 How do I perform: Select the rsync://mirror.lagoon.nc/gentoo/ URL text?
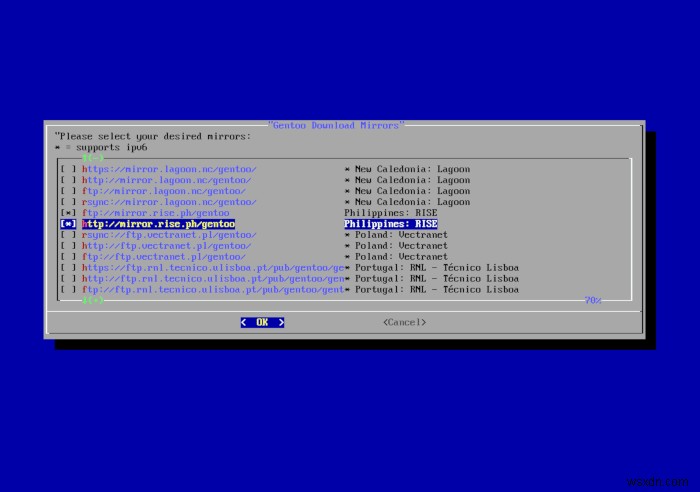169,202
